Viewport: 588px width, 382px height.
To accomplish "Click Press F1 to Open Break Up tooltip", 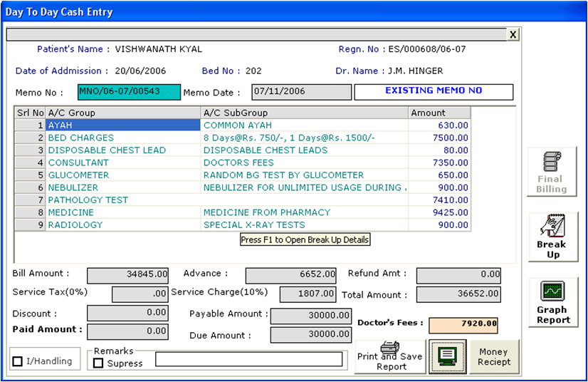I will 305,239.
